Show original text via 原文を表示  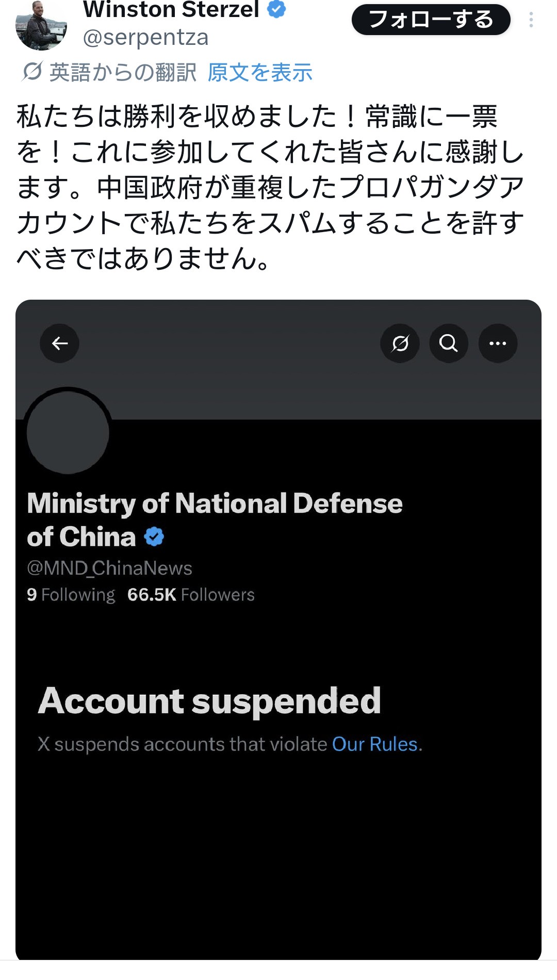pyautogui.click(x=260, y=72)
